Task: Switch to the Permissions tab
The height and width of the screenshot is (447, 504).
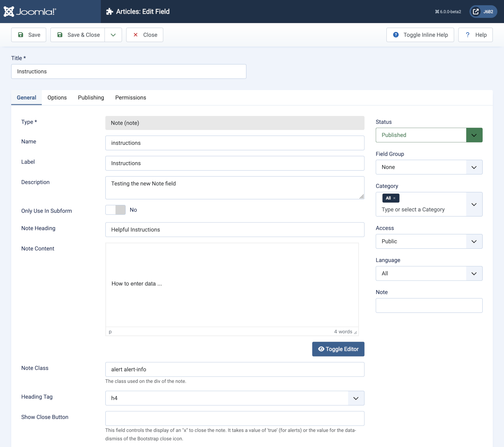Action: (x=131, y=98)
